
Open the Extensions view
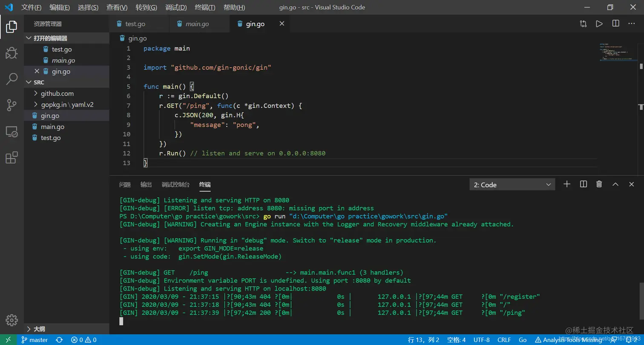click(x=11, y=157)
